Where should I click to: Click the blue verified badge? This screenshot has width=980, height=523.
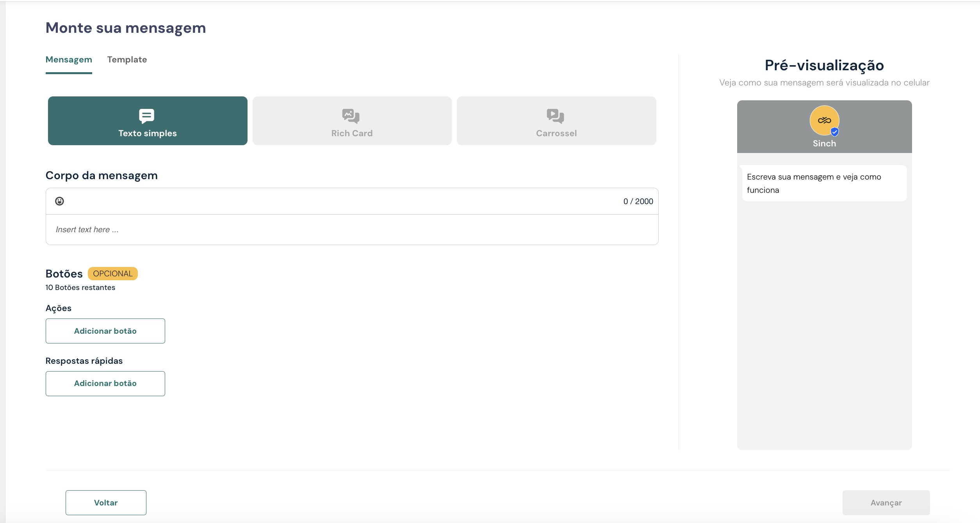[x=835, y=132]
